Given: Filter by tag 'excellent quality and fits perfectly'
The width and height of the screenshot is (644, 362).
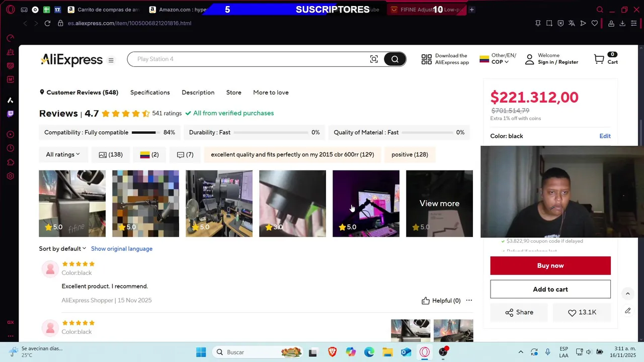Looking at the screenshot, I should (292, 154).
